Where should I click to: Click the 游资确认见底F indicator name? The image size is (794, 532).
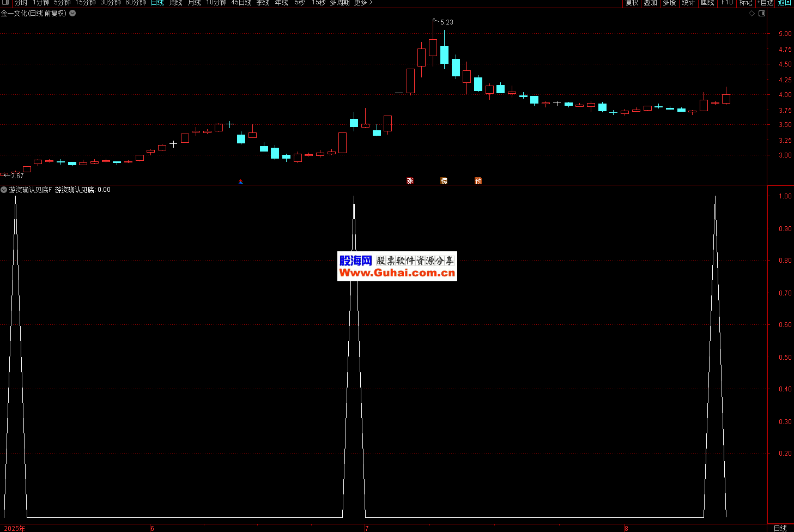pyautogui.click(x=31, y=190)
